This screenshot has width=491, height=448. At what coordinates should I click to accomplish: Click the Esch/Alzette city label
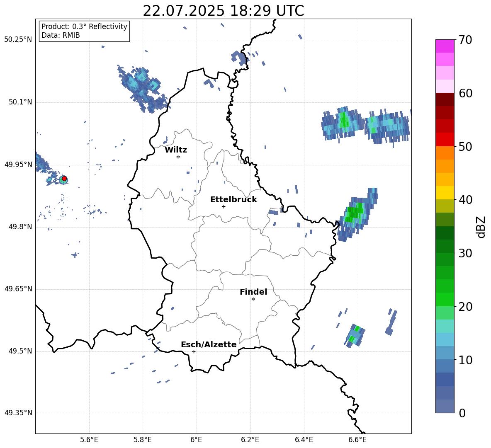point(209,345)
